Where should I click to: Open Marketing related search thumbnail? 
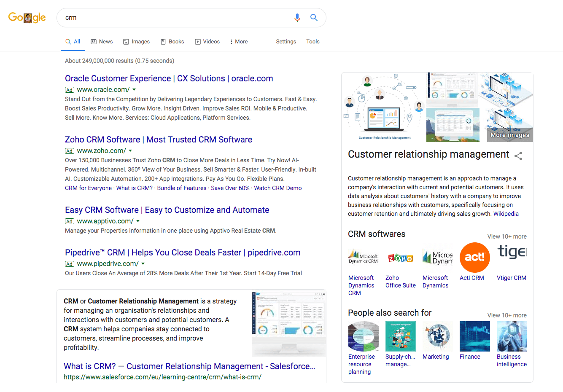coord(437,336)
